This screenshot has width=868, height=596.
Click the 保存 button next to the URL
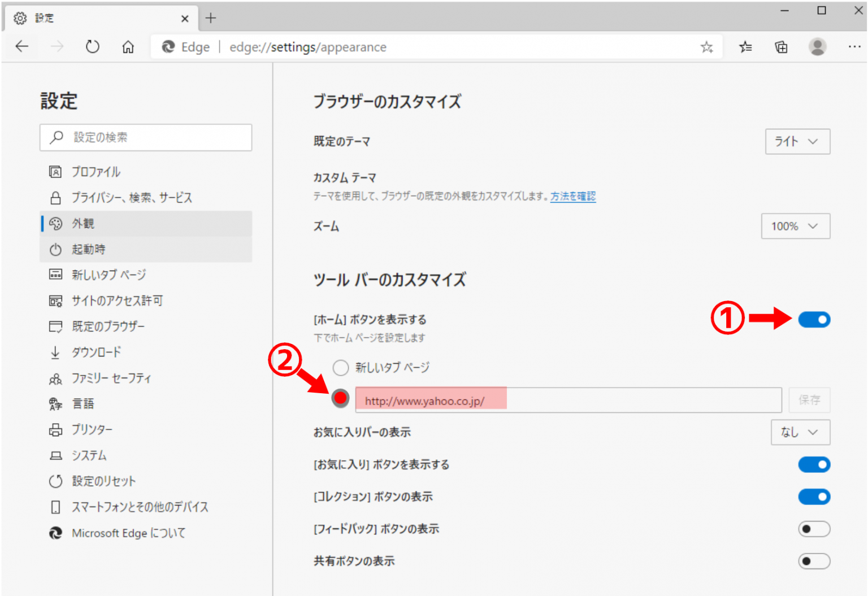pyautogui.click(x=809, y=400)
